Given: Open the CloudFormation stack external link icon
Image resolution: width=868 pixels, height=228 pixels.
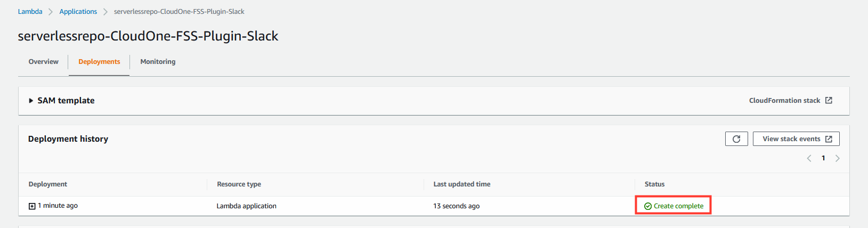Looking at the screenshot, I should click(x=829, y=100).
